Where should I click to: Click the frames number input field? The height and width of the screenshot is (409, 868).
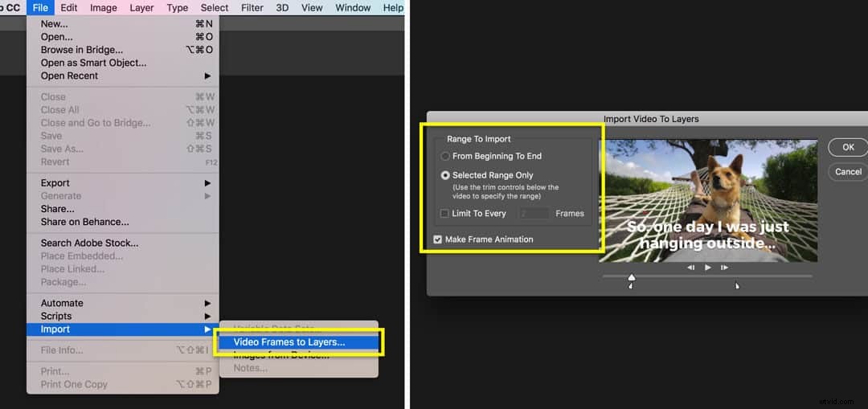coord(534,213)
